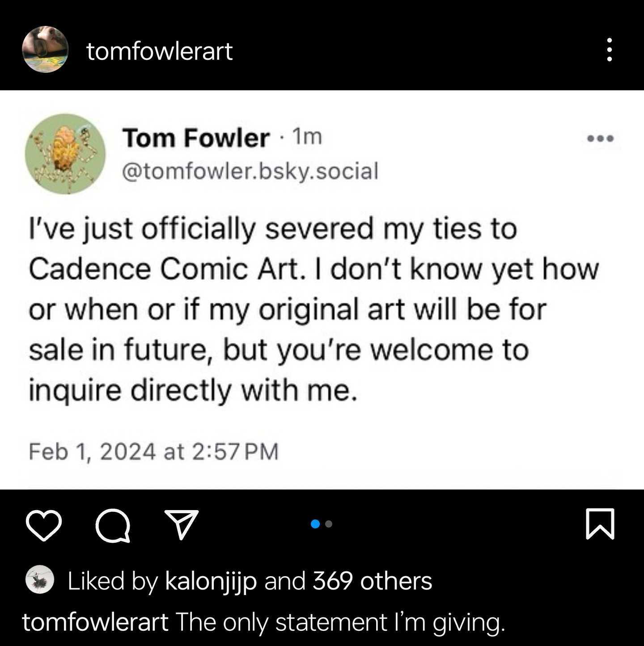644x646 pixels.
Task: View the 369 others who liked
Action: coord(372,581)
